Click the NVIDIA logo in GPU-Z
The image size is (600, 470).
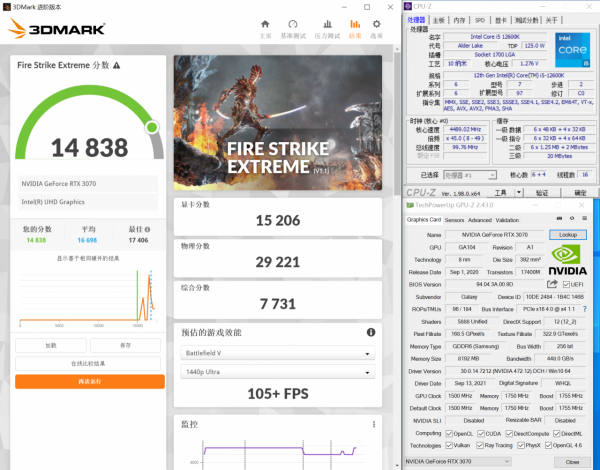click(567, 260)
